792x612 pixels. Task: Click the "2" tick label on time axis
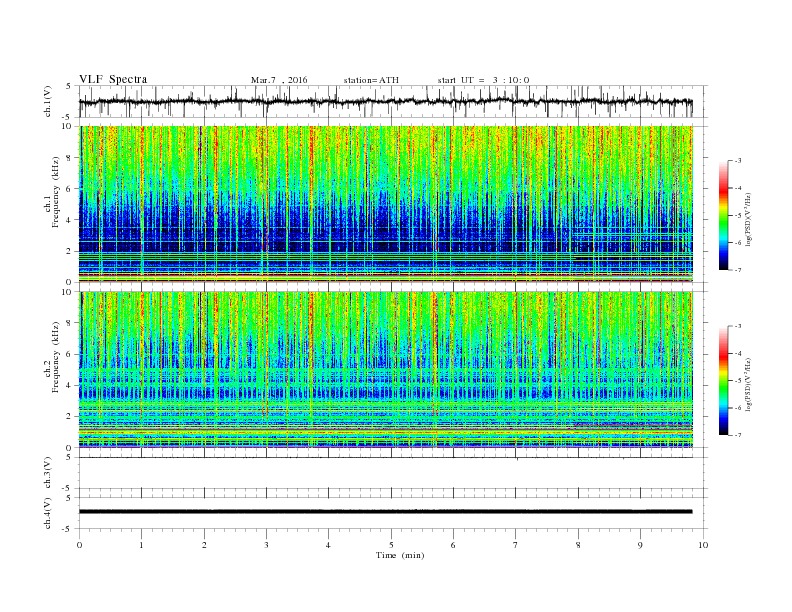click(x=204, y=545)
